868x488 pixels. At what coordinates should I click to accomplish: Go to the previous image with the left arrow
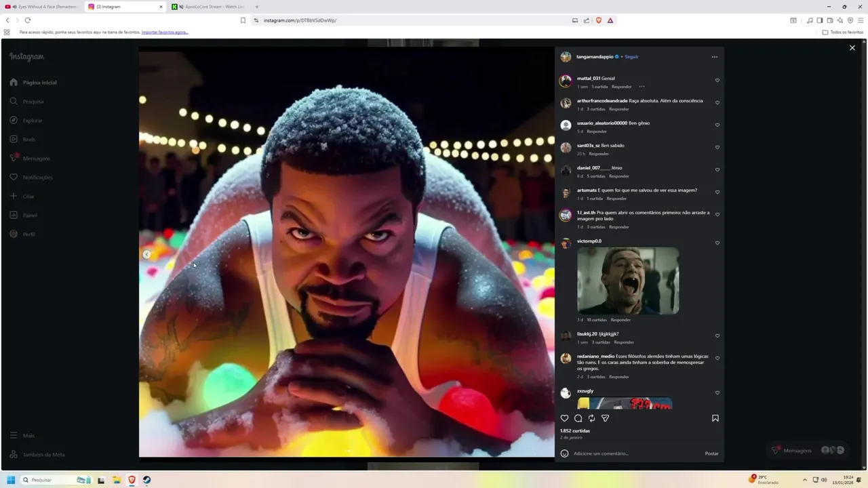pyautogui.click(x=146, y=254)
